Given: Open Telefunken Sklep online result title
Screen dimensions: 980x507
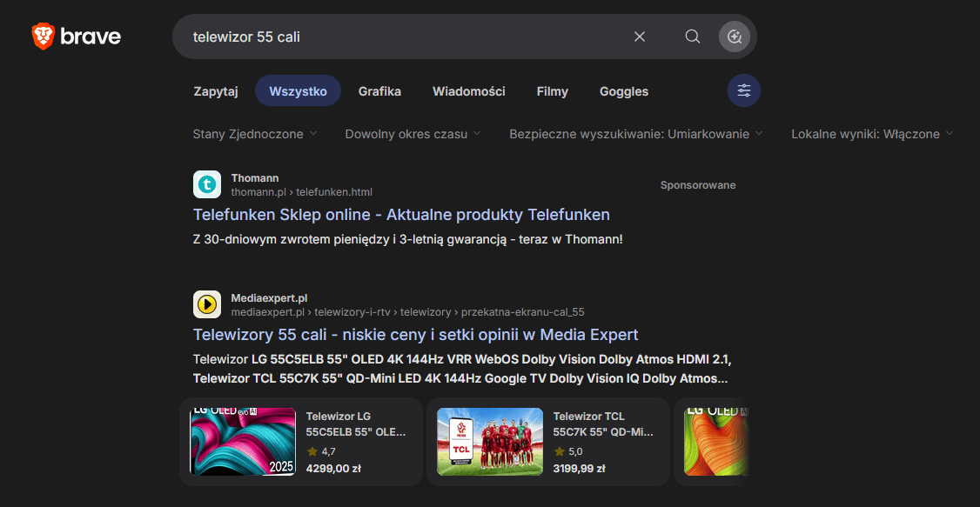Looking at the screenshot, I should coord(401,215).
